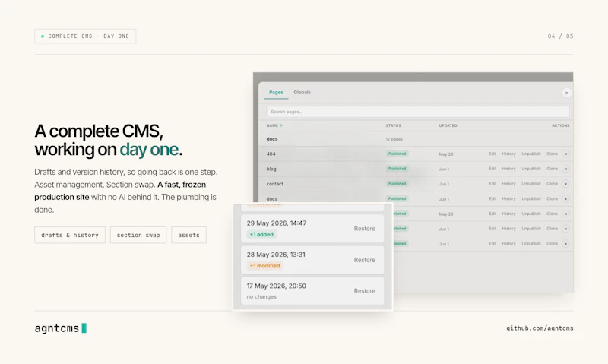
Task: Clone the contact page
Action: pos(553,184)
